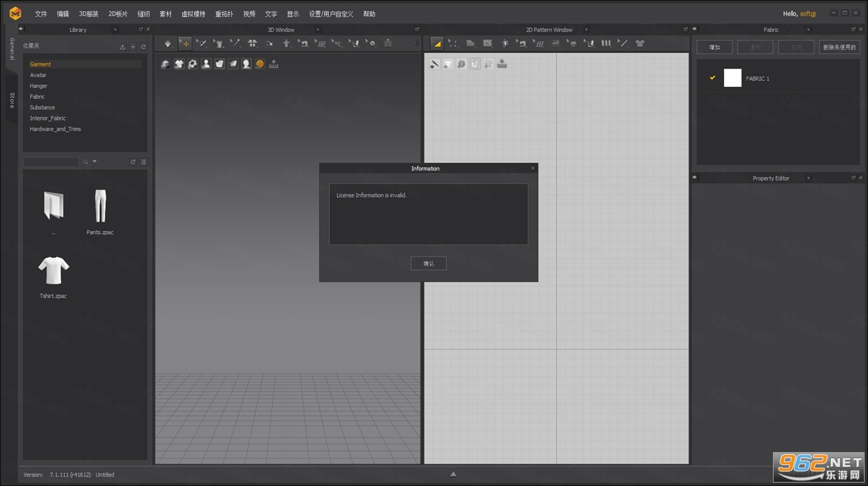Expand the bottom panel up-arrow
This screenshot has height=486, width=868.
(454, 474)
